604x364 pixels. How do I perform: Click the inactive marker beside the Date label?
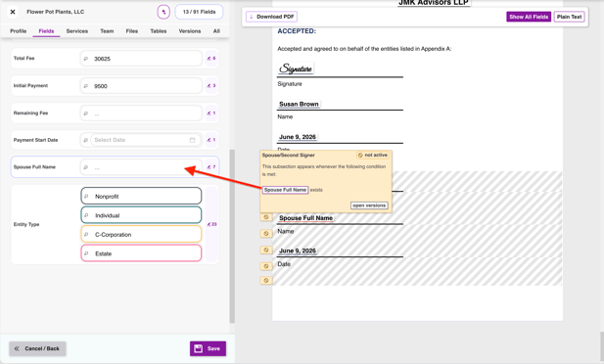click(266, 266)
